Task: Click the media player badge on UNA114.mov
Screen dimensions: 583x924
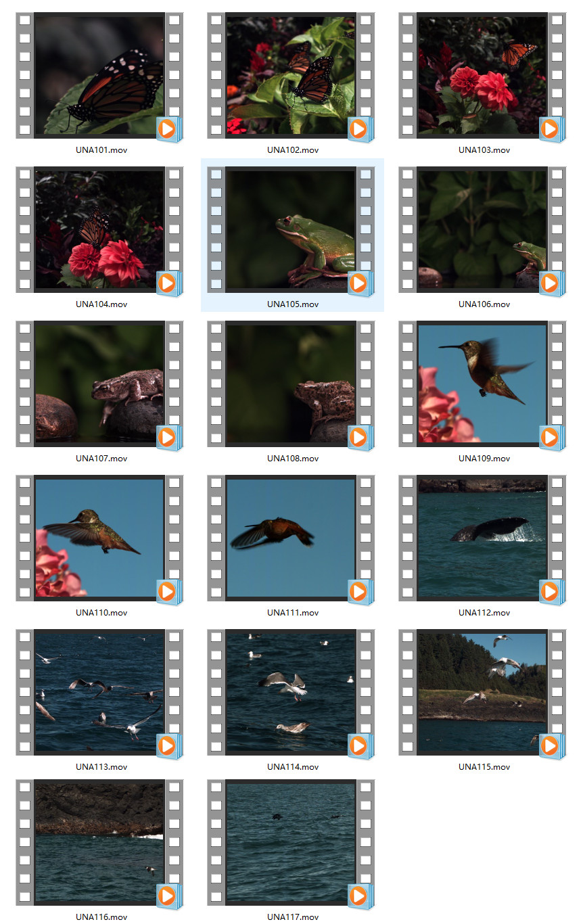Action: pos(360,746)
